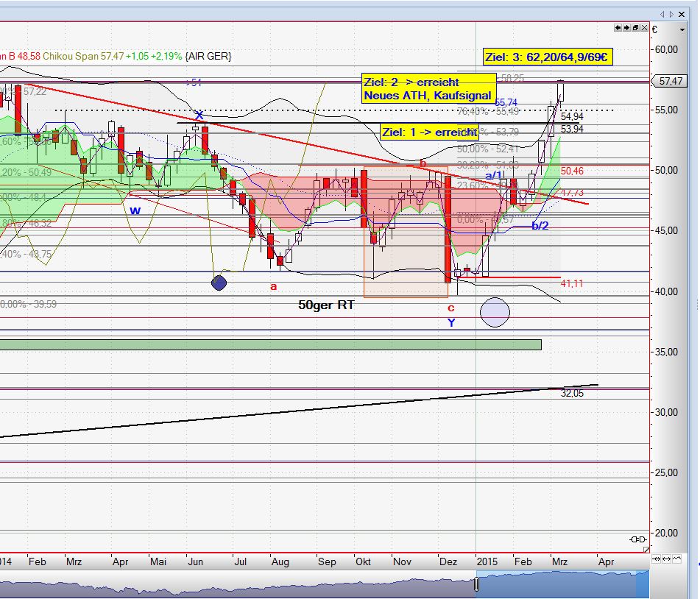
Task: Click the connector plug icon in chart corner
Action: click(638, 540)
